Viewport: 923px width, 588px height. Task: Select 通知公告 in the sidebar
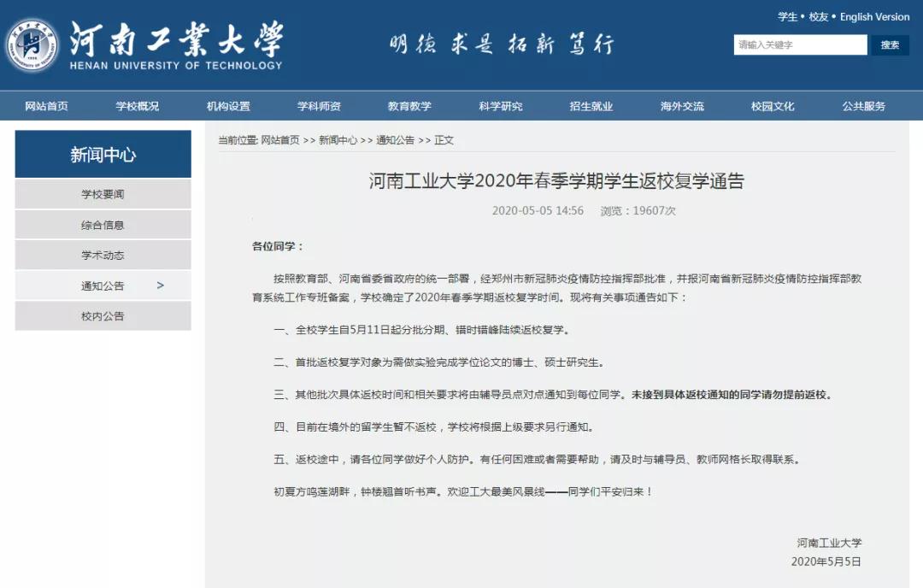103,285
